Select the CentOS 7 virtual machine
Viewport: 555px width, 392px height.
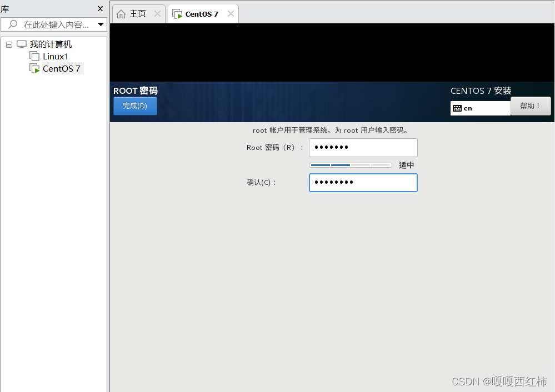tap(62, 69)
